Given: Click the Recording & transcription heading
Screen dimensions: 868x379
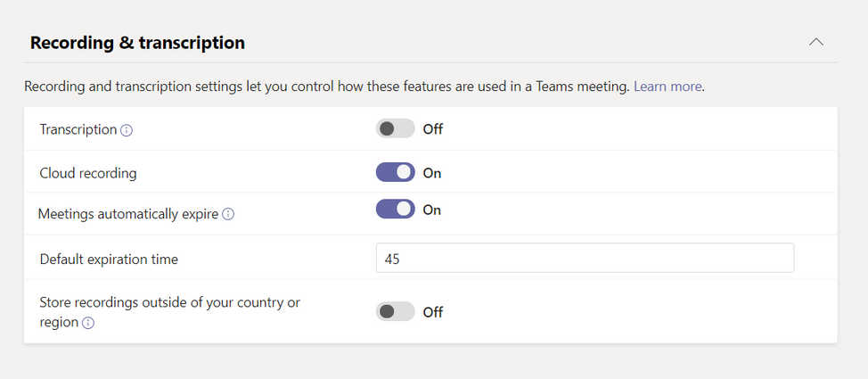Looking at the screenshot, I should pyautogui.click(x=137, y=43).
